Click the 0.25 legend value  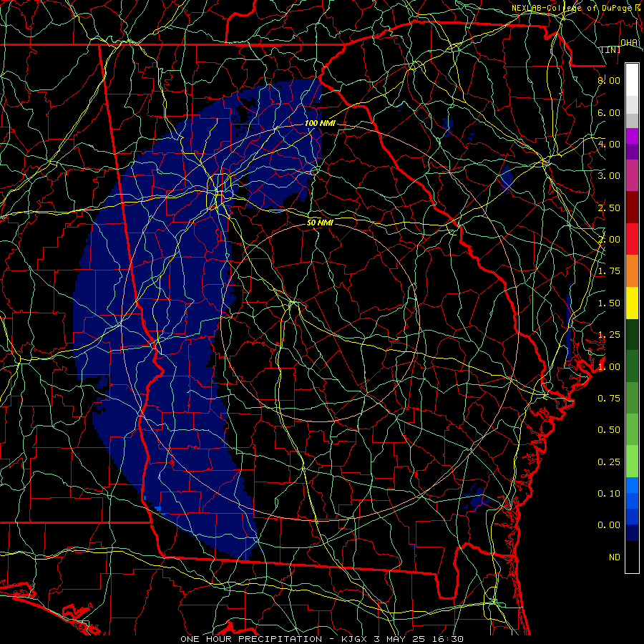tap(609, 462)
